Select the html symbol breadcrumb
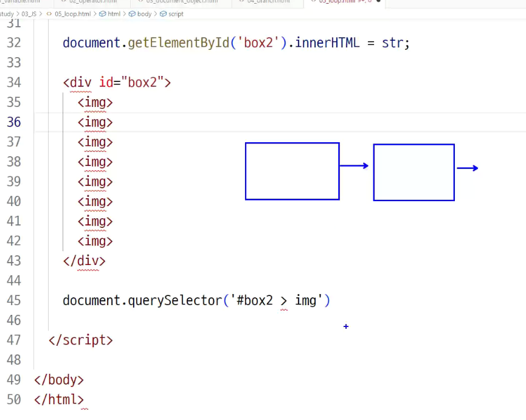 coord(114,14)
